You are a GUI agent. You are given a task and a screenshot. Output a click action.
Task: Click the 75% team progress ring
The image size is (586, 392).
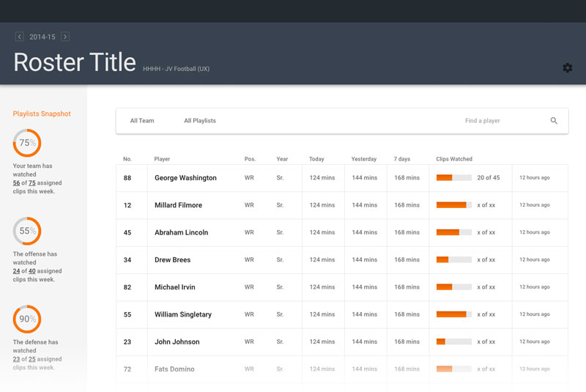[x=27, y=143]
